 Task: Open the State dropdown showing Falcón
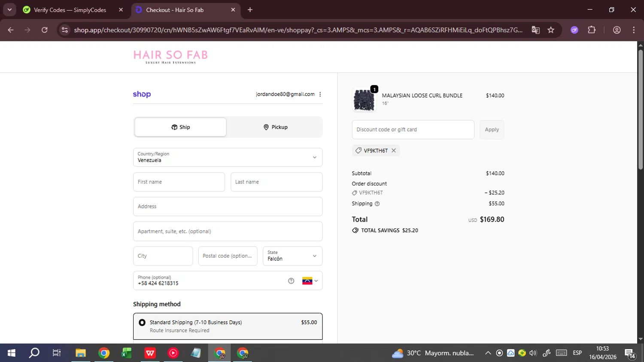(x=292, y=256)
